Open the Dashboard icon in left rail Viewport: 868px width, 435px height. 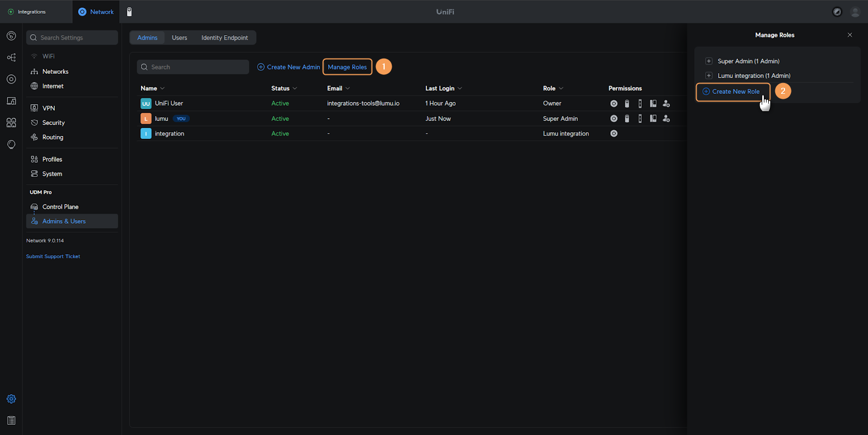(x=11, y=36)
